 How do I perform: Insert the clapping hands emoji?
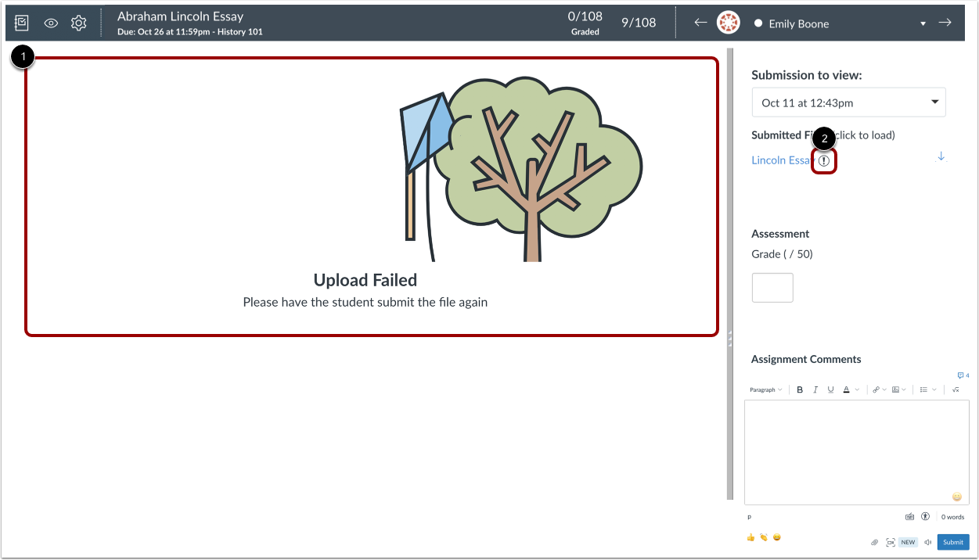pos(763,537)
